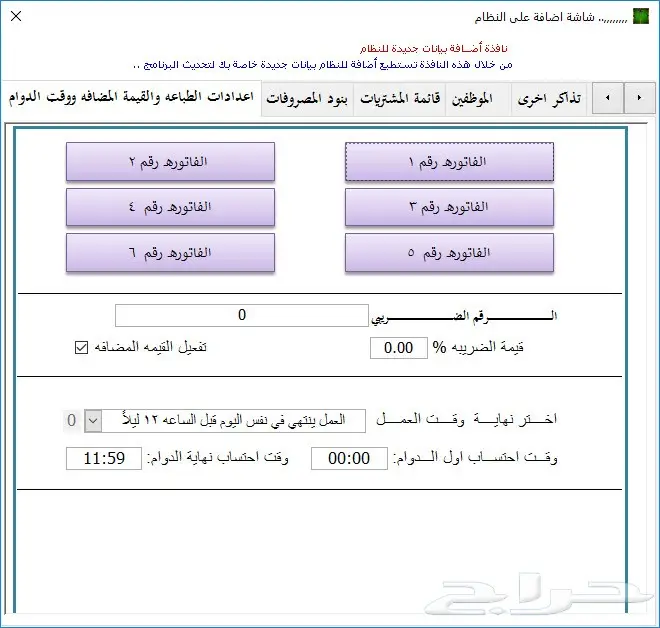This screenshot has width=660, height=628.
Task: Click the نافذة أضافة بيانات جديدة للنظام heading
Action: pyautogui.click(x=434, y=48)
